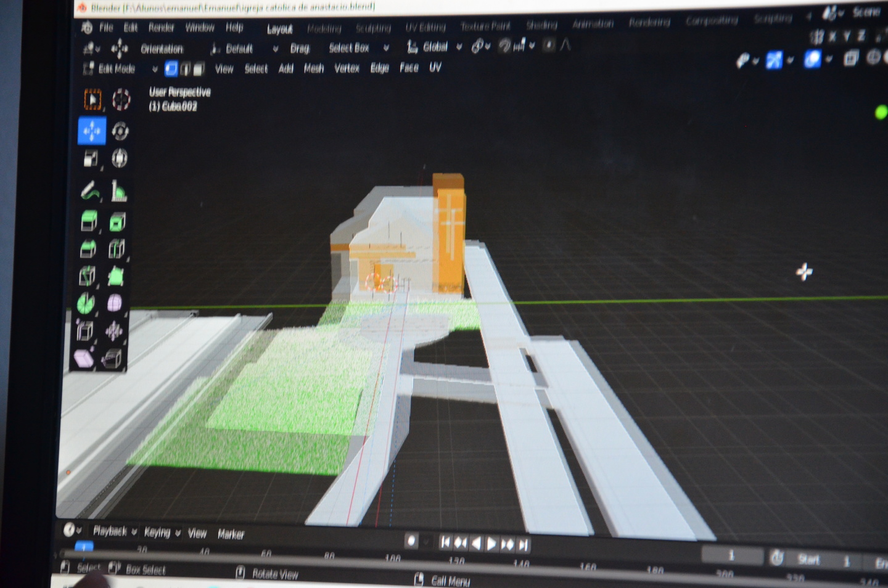Choose the Loop Cut tool
The height and width of the screenshot is (588, 888).
pyautogui.click(x=117, y=249)
